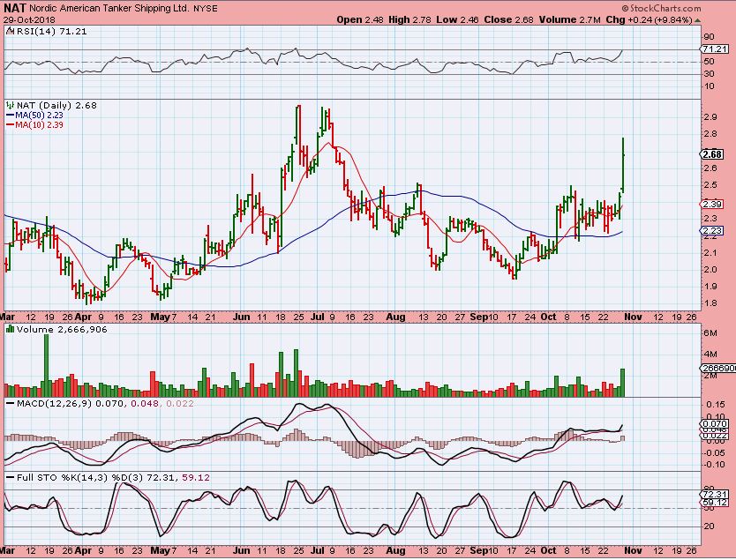Click the 6M level on the volume axis

tap(710, 333)
